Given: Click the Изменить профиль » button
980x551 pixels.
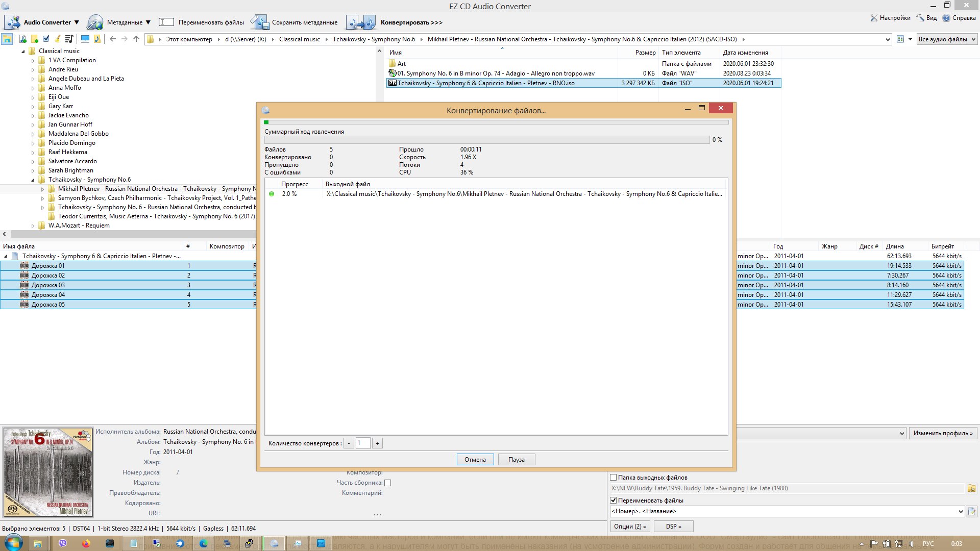Looking at the screenshot, I should [x=943, y=433].
